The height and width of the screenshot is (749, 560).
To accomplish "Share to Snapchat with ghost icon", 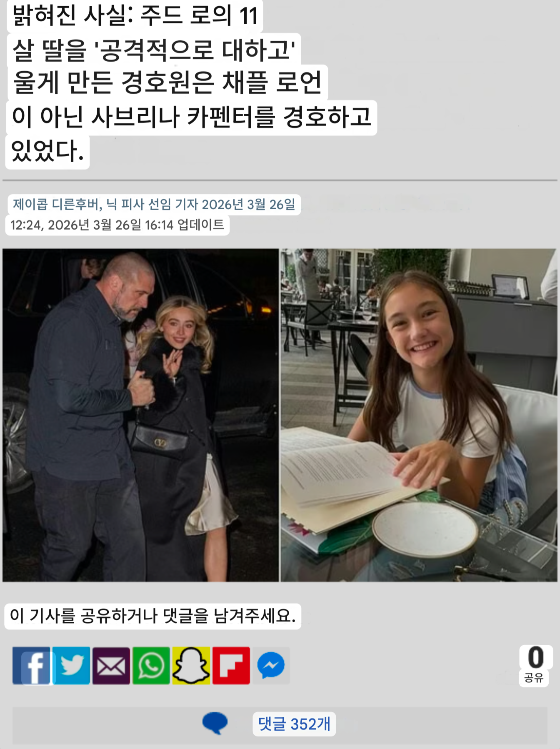I will click(x=191, y=666).
